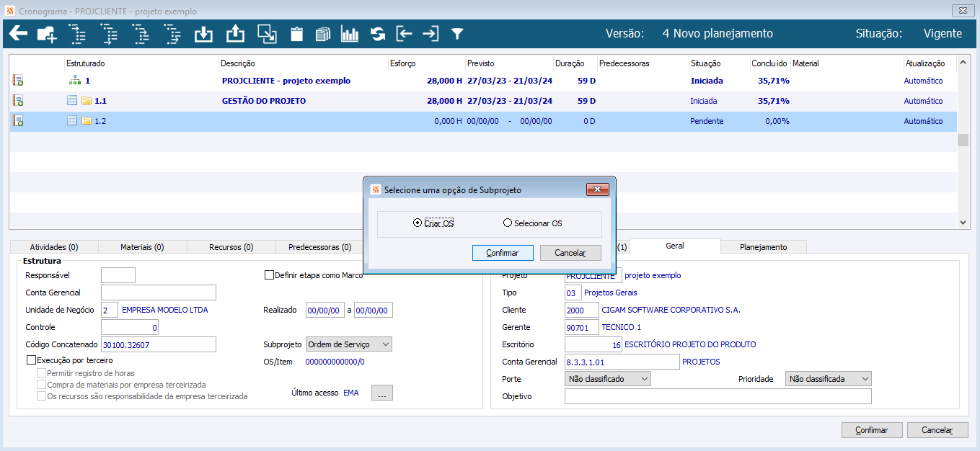
Task: Click the ellipsis button beside Último acesso
Action: point(382,393)
